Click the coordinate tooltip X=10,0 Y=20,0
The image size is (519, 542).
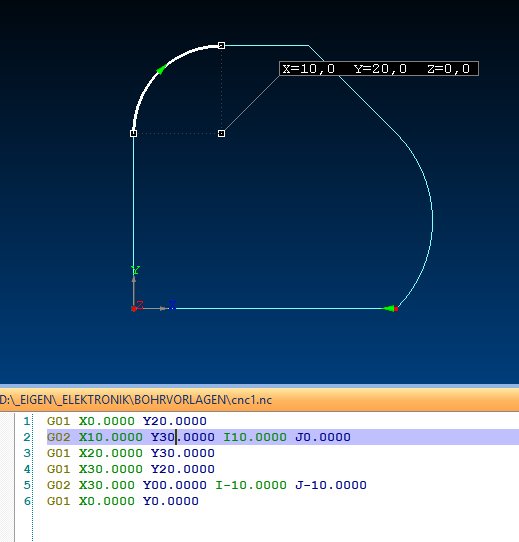tap(379, 68)
